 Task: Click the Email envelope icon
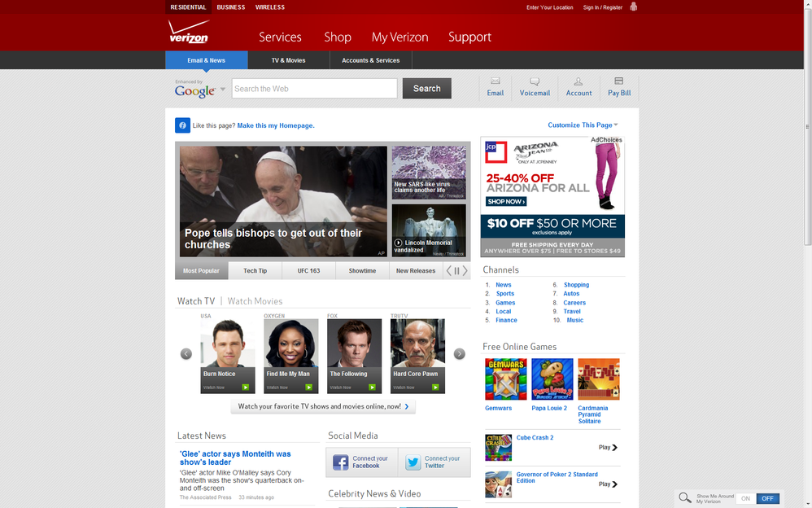tap(495, 81)
